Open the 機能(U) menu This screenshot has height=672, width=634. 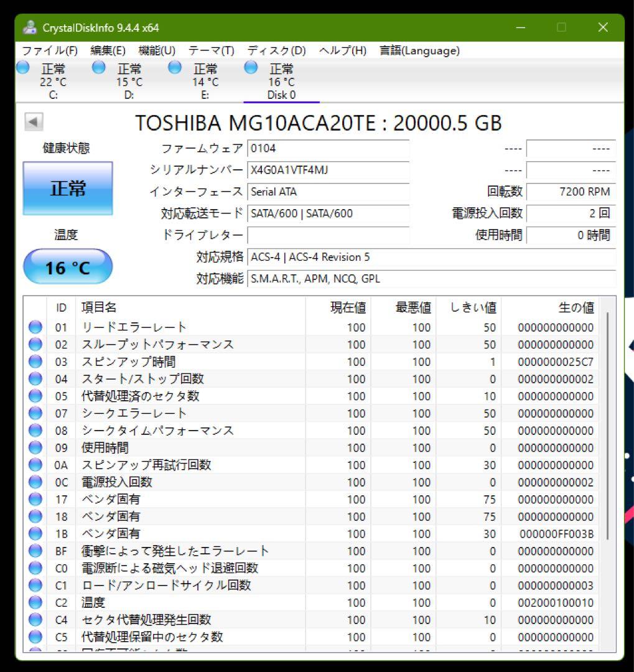click(x=156, y=50)
